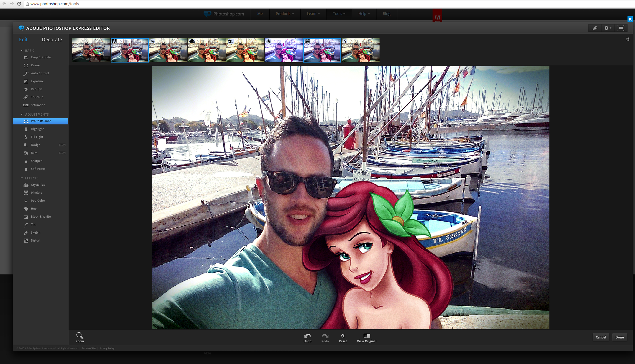635x364 pixels.
Task: Click the Zoom magnifier tool
Action: click(80, 337)
